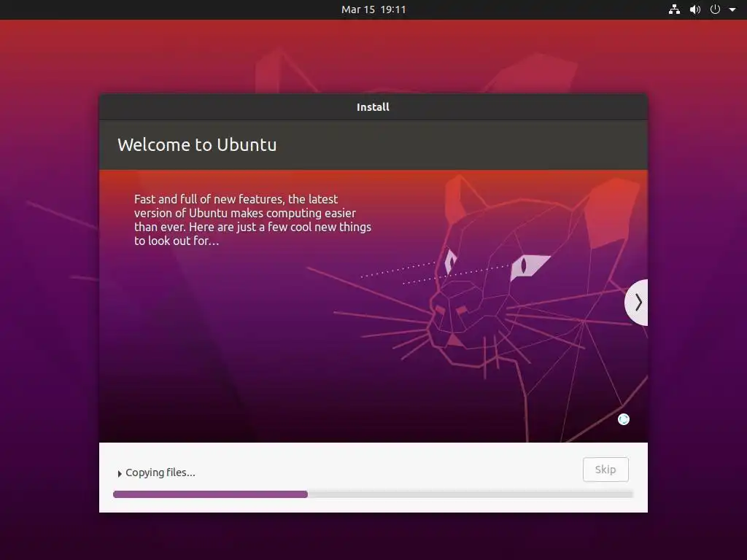Image resolution: width=747 pixels, height=560 pixels.
Task: Click the Skip button
Action: (605, 470)
